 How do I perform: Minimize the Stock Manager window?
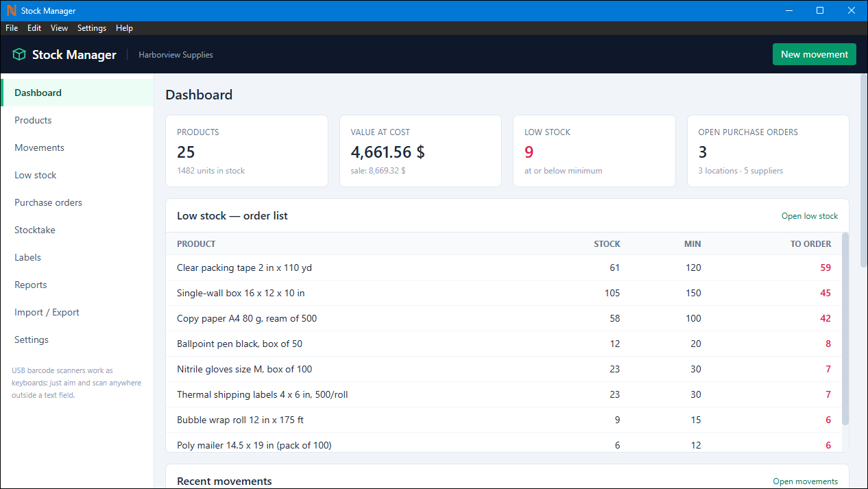tap(788, 10)
